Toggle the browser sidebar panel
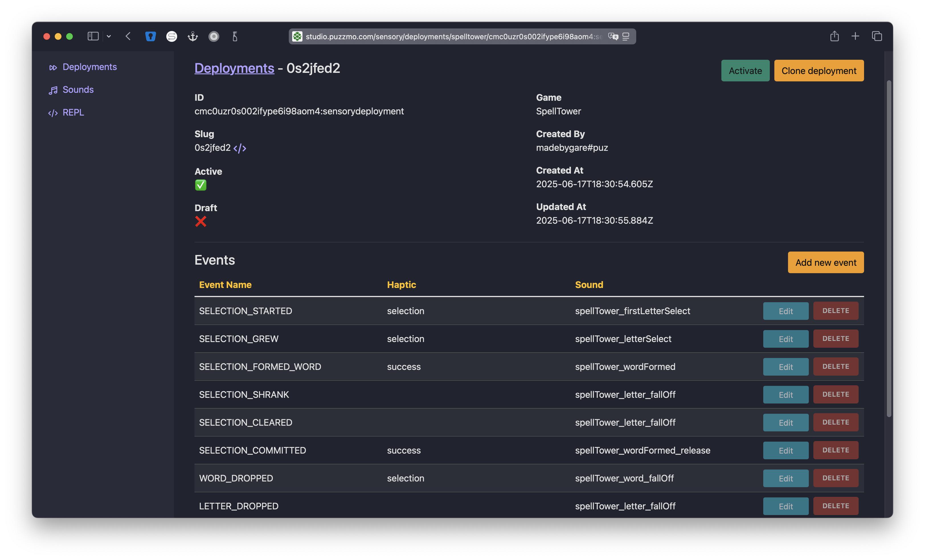The image size is (925, 560). click(93, 36)
